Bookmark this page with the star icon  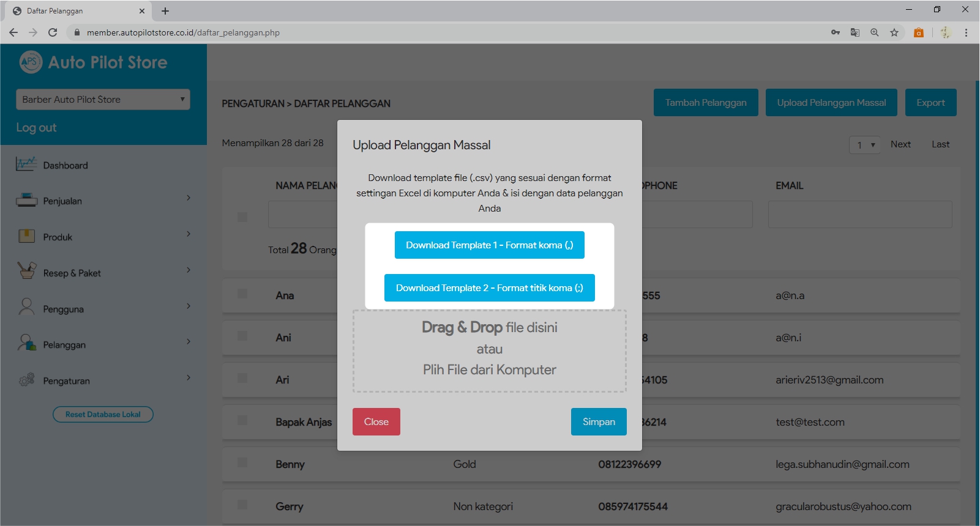click(894, 32)
